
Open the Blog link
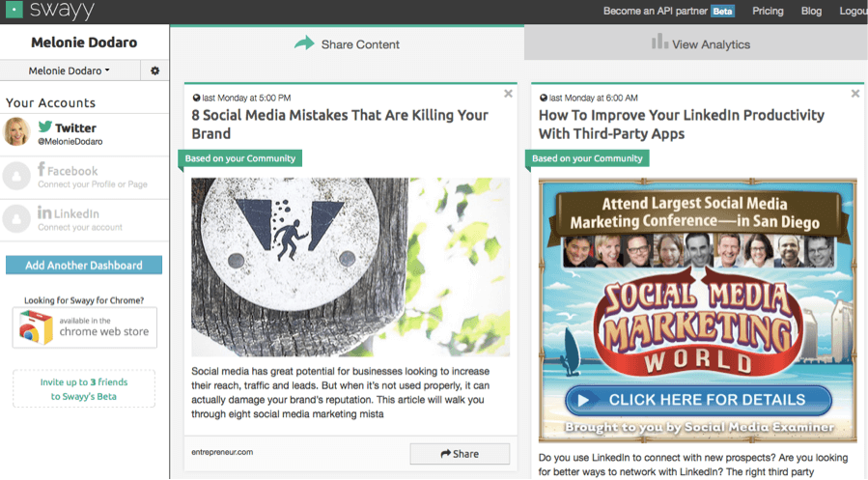point(811,11)
